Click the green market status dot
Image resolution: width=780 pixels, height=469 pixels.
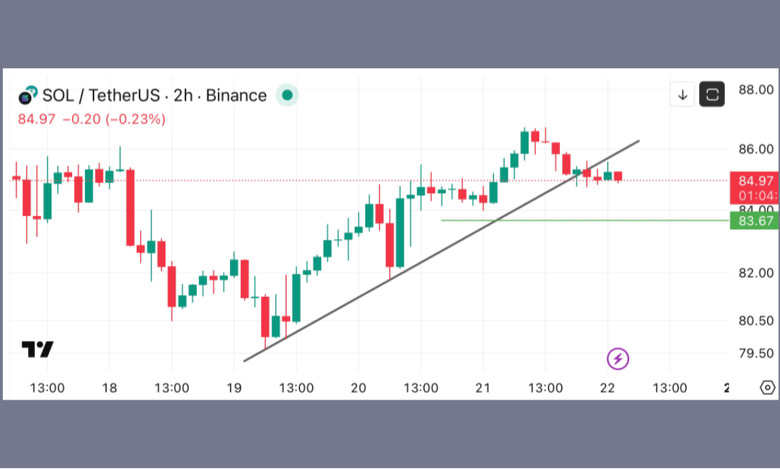(286, 96)
